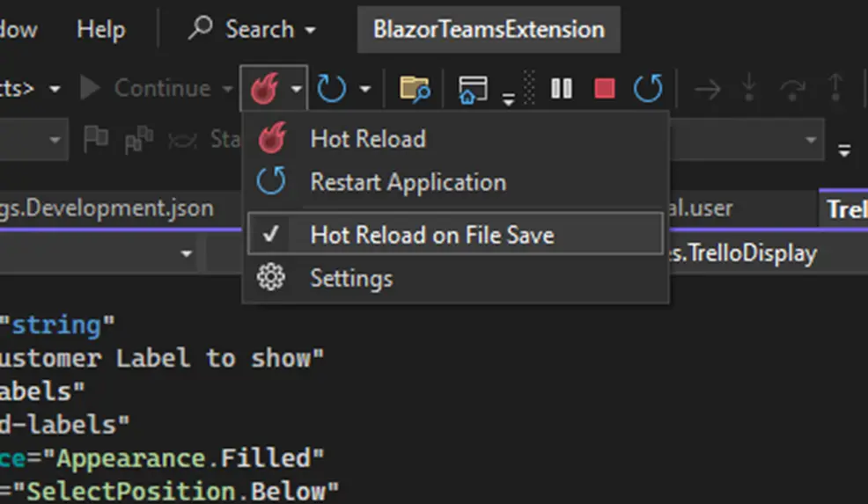
Task: Click the BlazorTeamsExtension solution name label
Action: [489, 30]
